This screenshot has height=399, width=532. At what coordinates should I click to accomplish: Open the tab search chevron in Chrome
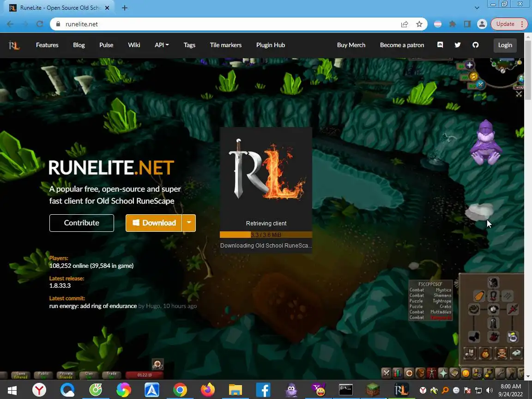click(477, 7)
